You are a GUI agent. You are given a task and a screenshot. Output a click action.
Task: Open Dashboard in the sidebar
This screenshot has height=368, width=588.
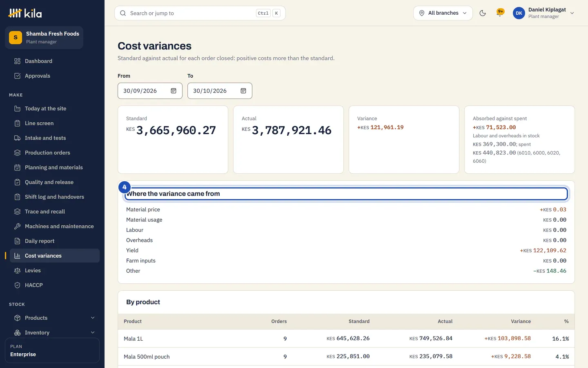(55, 61)
